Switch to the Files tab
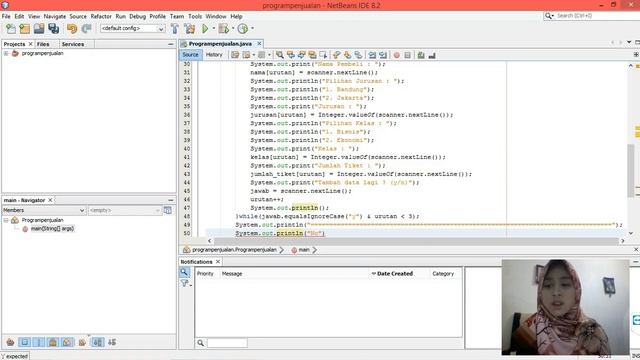This screenshot has width=640, height=360. click(43, 44)
